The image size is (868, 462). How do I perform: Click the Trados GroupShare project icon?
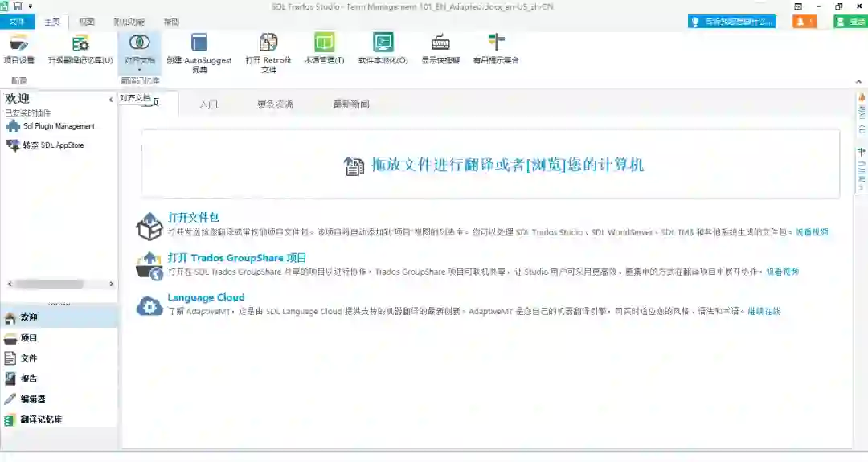149,266
